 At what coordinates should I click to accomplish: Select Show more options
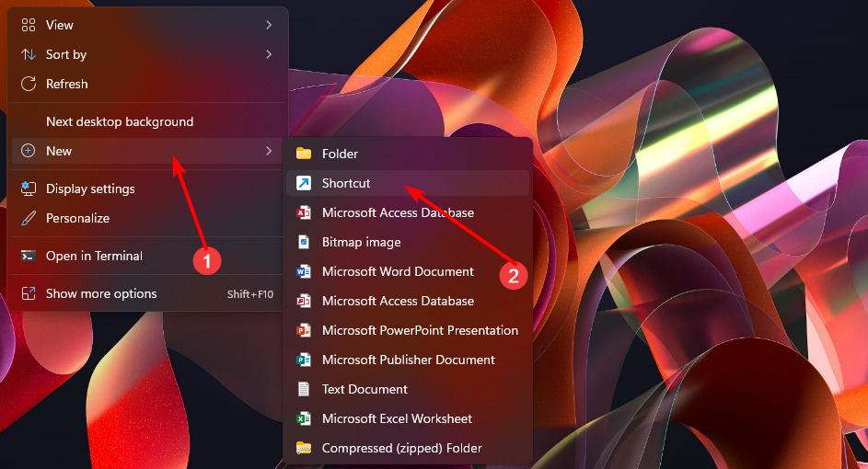click(148, 293)
